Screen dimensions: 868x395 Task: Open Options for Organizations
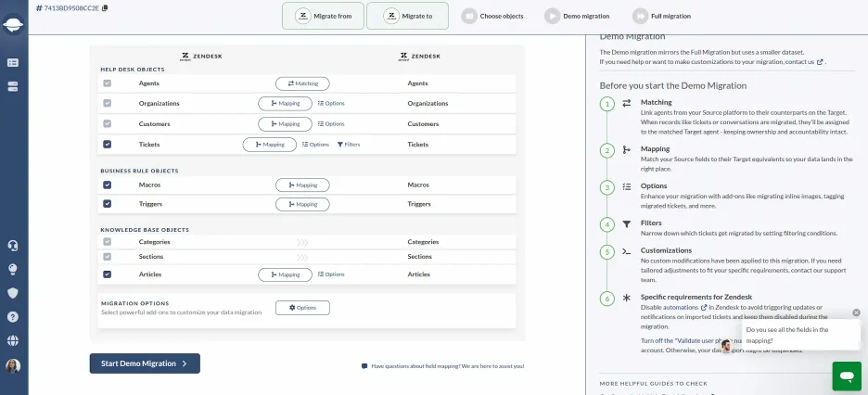point(331,104)
